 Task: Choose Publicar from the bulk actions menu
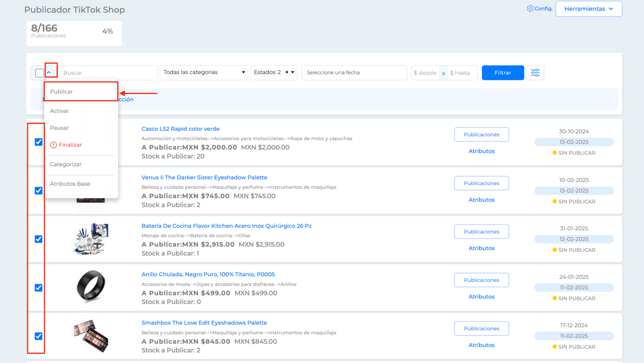click(x=81, y=91)
